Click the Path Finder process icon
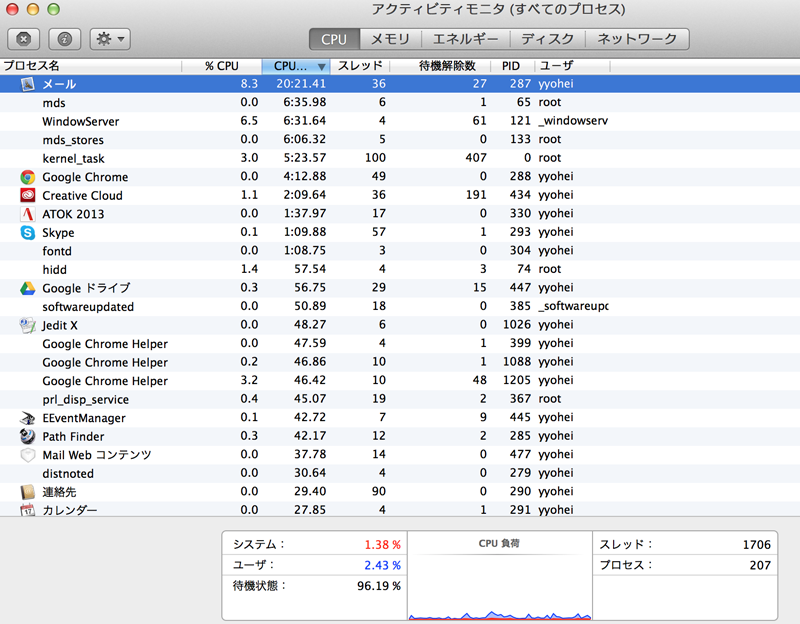The height and width of the screenshot is (624, 800). (x=28, y=436)
